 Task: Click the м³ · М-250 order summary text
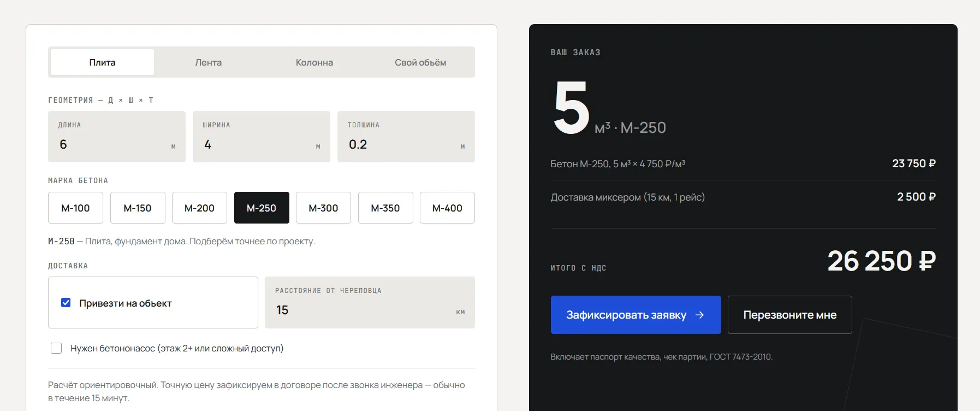(x=630, y=127)
